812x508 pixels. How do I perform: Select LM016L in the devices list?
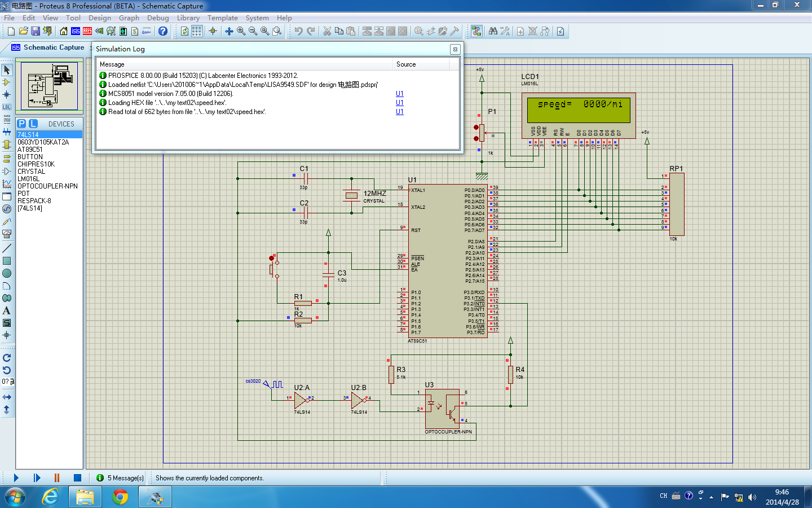tap(28, 179)
